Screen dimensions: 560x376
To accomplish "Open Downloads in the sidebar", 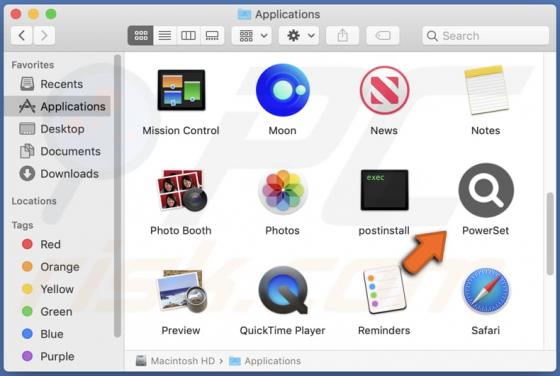I will click(x=57, y=174).
